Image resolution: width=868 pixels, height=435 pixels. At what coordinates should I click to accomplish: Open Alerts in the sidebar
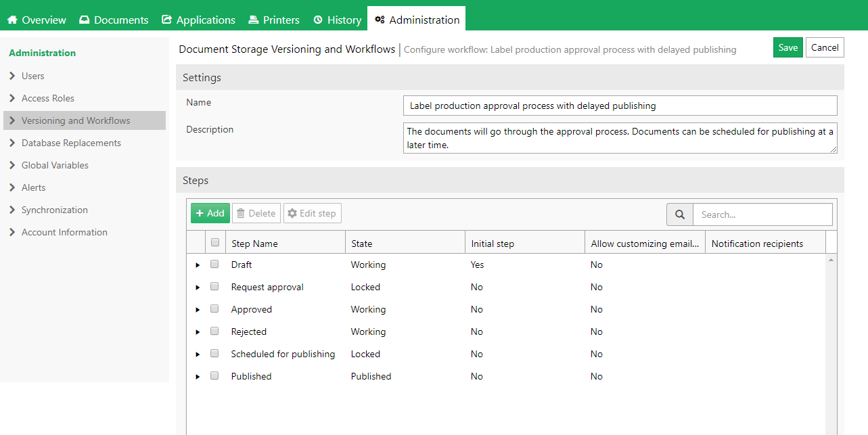tap(85, 187)
